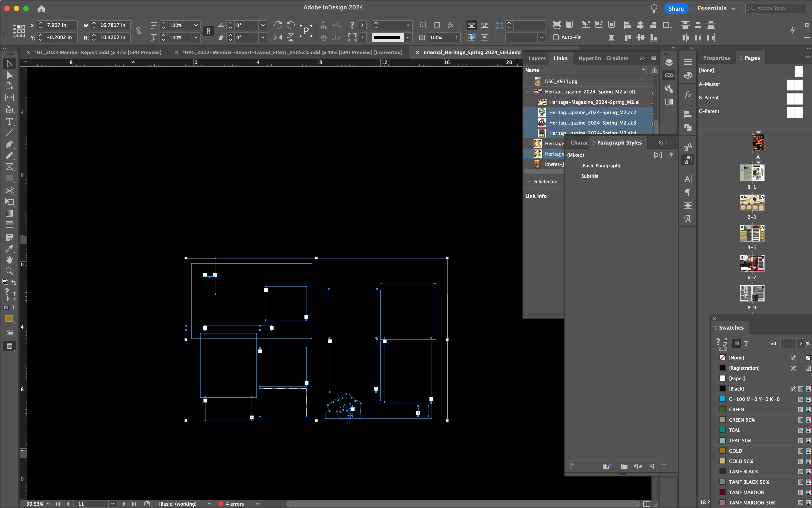The width and height of the screenshot is (812, 508).
Task: Switch to the Layers tab
Action: pos(537,58)
